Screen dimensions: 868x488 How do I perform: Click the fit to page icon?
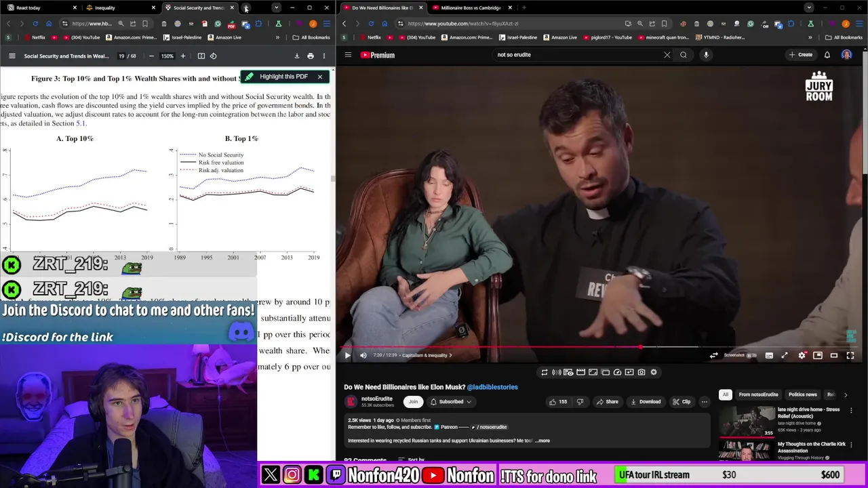[x=201, y=56]
